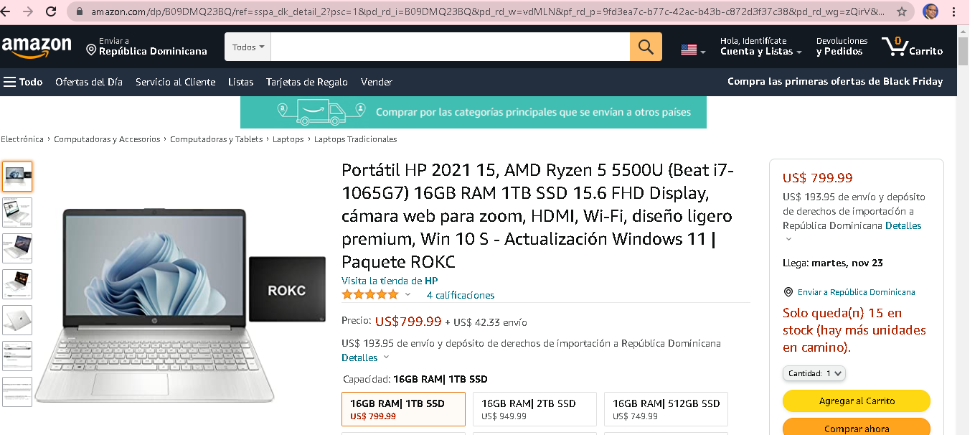980x435 pixels.
Task: Select the fifth thumbnail showing laptop lid
Action: [17, 320]
